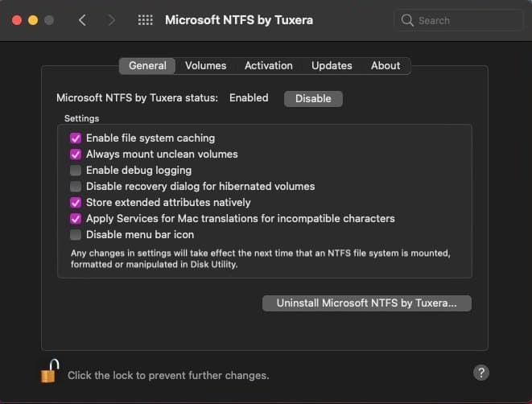The image size is (532, 404).
Task: Open the Volumes tab
Action: [205, 66]
